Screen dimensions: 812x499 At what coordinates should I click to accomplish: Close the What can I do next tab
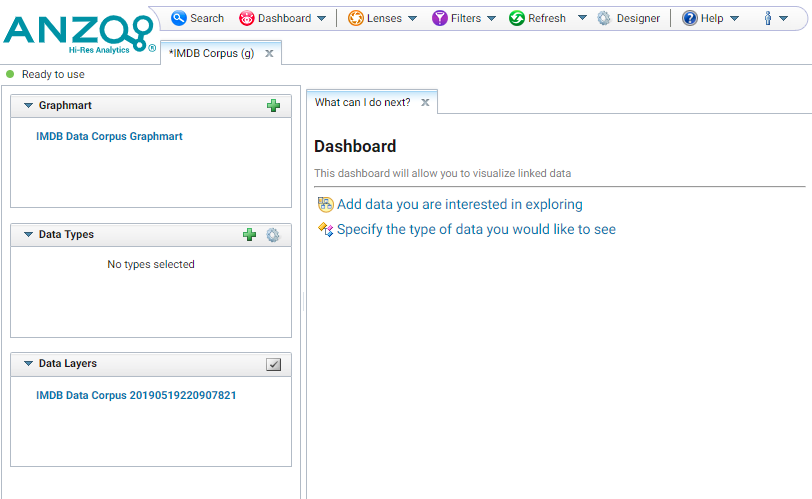click(425, 102)
